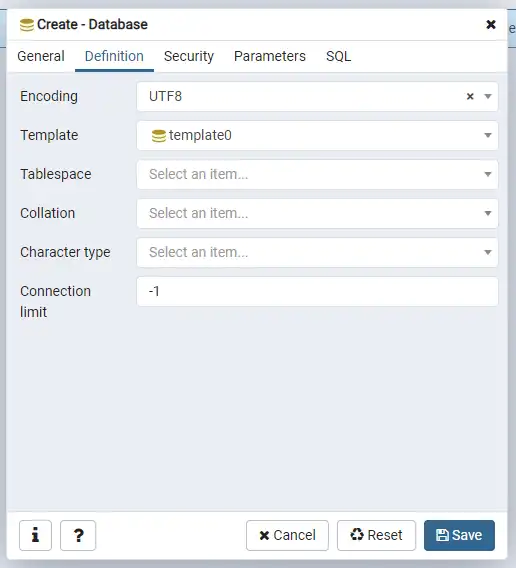The width and height of the screenshot is (516, 568).
Task: Save the new database
Action: click(459, 535)
